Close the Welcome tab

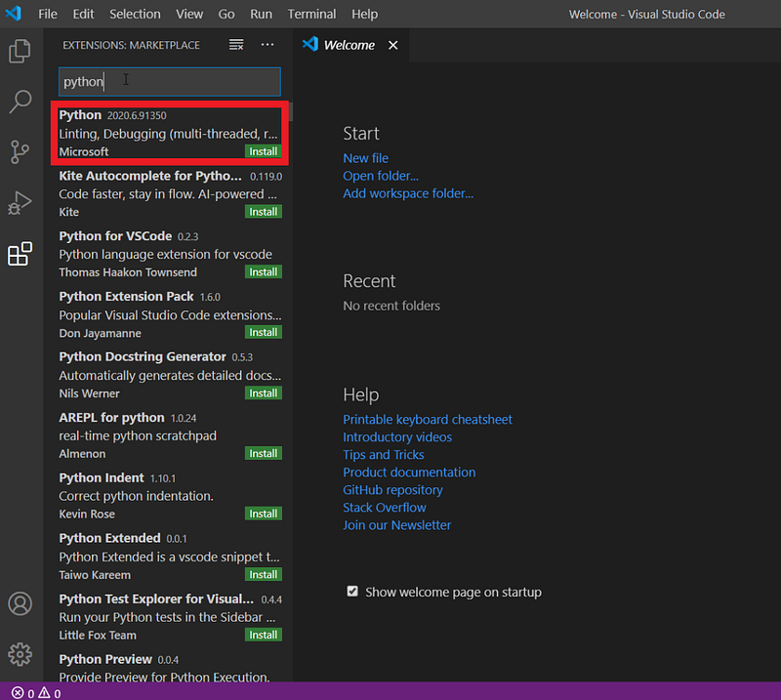pyautogui.click(x=393, y=45)
